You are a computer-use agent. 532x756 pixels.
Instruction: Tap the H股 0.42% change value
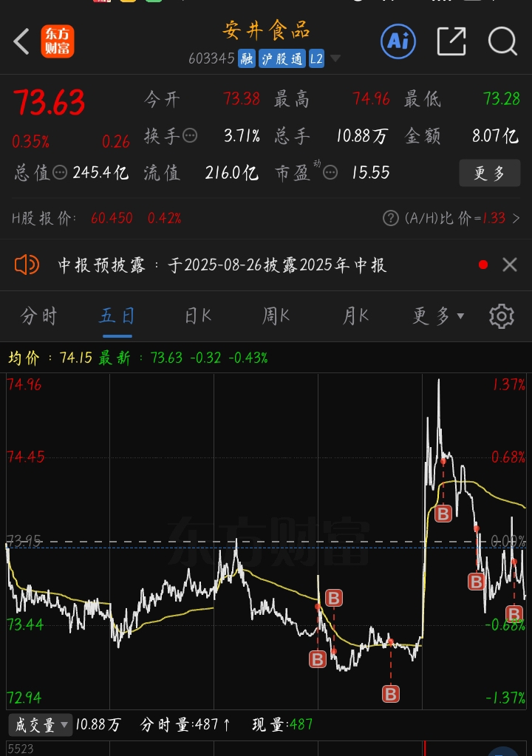click(x=164, y=219)
